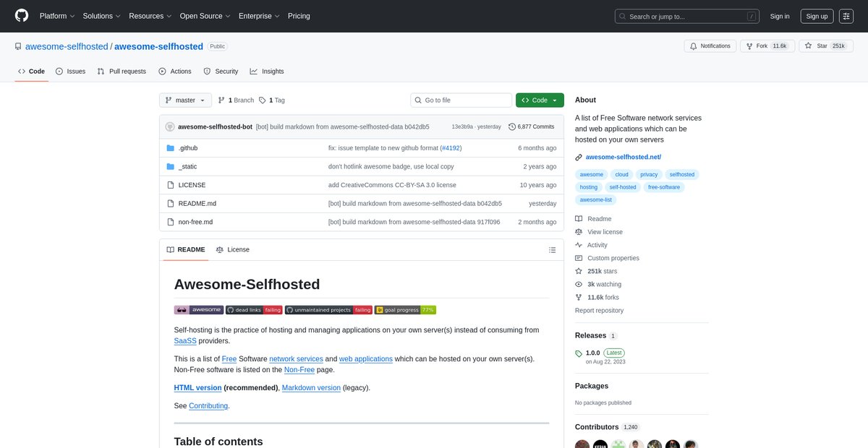Open the LICENSE file
Image resolution: width=868 pixels, height=448 pixels.
tap(192, 185)
